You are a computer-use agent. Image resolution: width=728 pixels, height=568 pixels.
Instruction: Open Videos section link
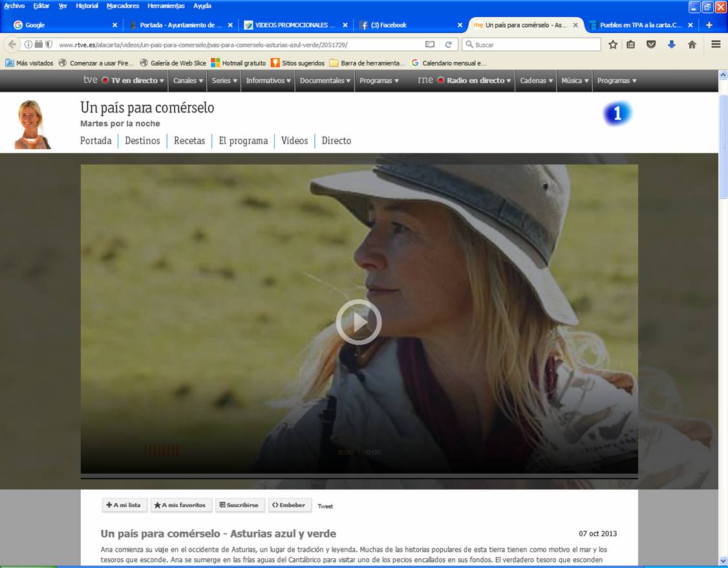[294, 141]
